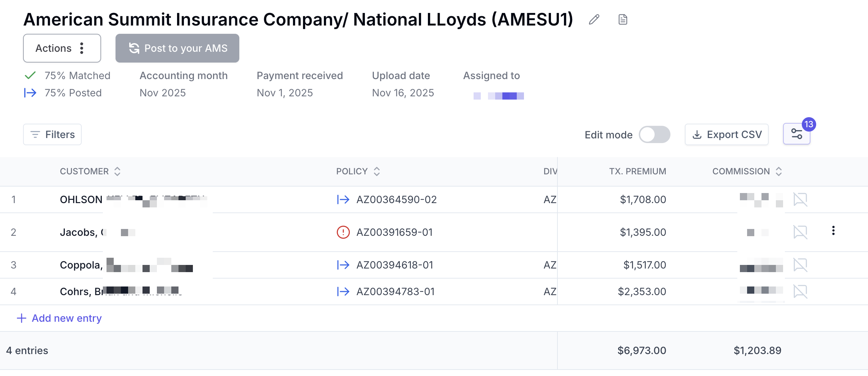The width and height of the screenshot is (868, 376).
Task: Click the TX. PREMIUM column header
Action: pyautogui.click(x=638, y=171)
